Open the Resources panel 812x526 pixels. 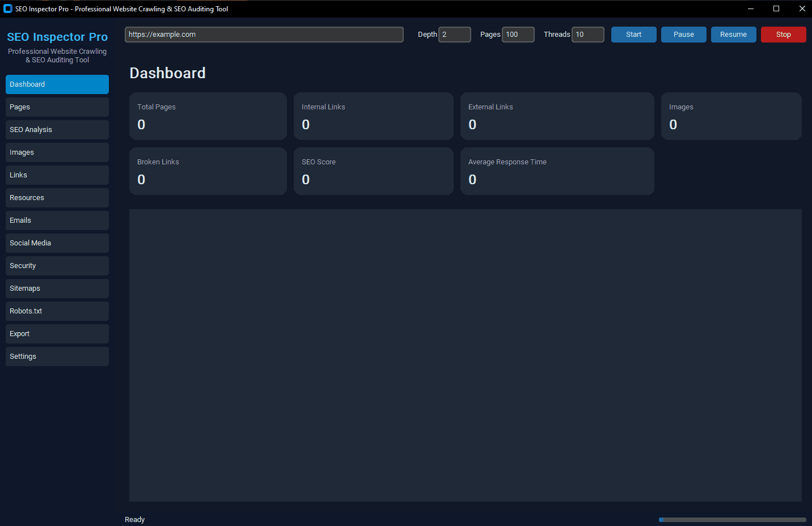[57, 198]
